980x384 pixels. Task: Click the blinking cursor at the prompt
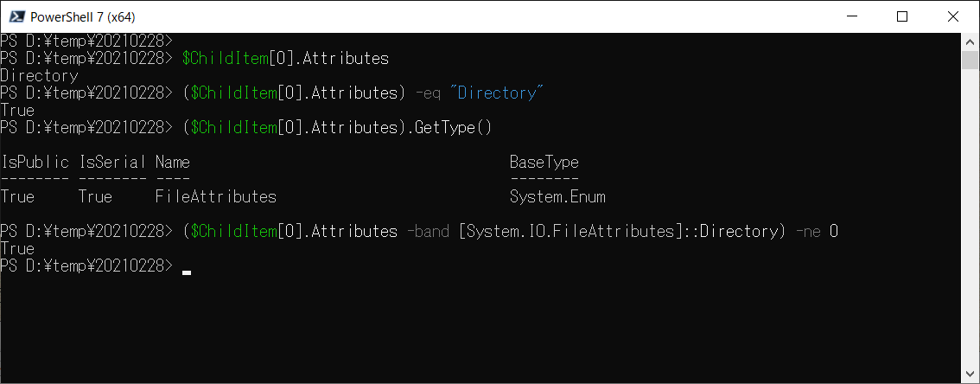[x=187, y=272]
